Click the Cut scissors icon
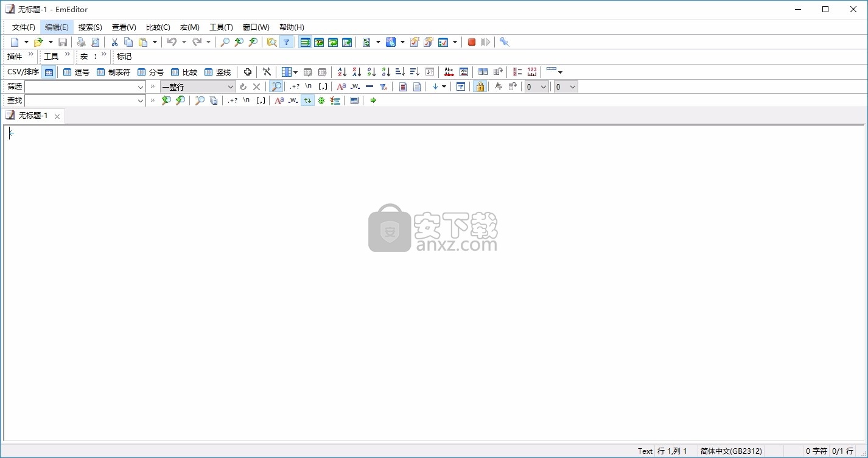868x458 pixels. tap(114, 42)
